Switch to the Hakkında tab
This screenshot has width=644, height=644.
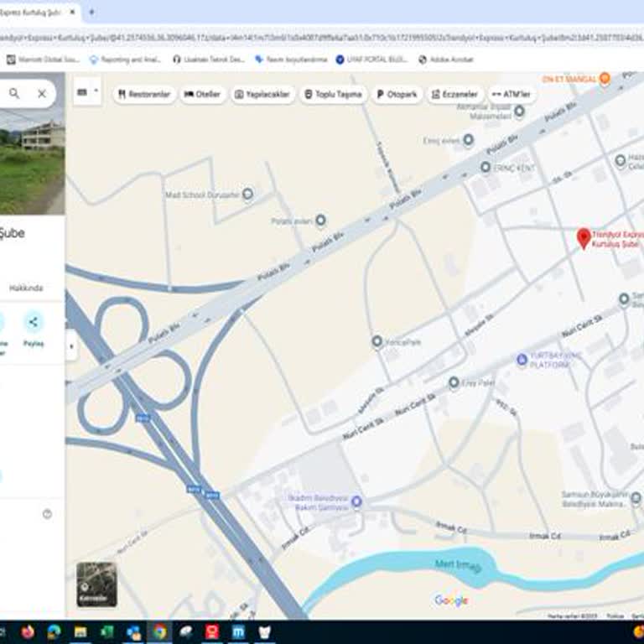coord(26,288)
